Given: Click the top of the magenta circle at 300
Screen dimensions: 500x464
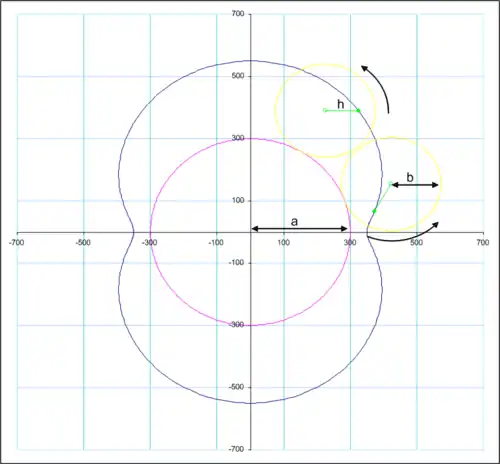Looking at the screenshot, I should [251, 138].
